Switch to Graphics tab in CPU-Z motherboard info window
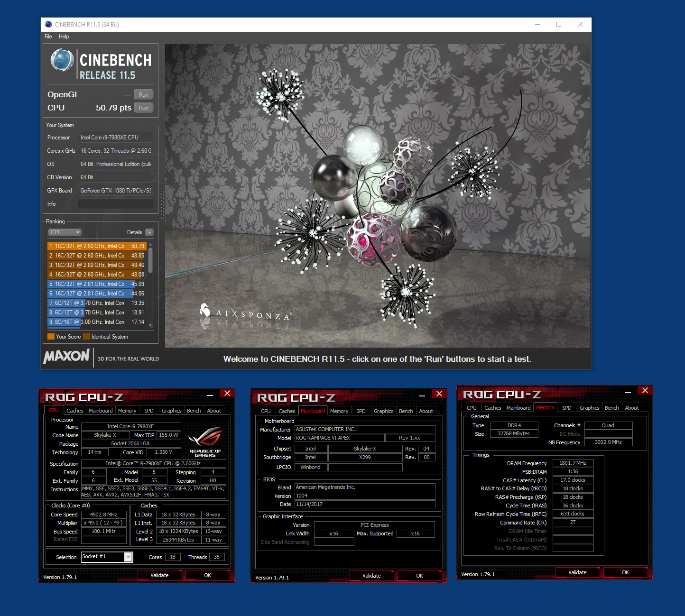The height and width of the screenshot is (616, 685). [384, 411]
